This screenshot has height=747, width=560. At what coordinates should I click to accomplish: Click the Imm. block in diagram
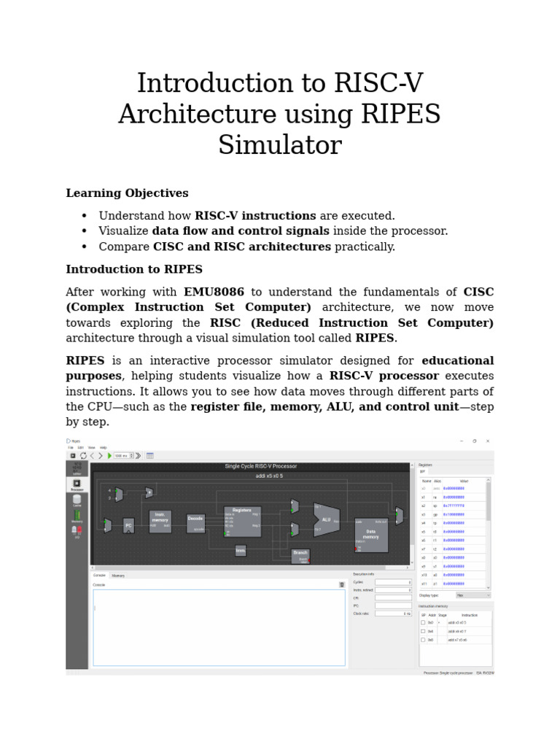[x=241, y=551]
